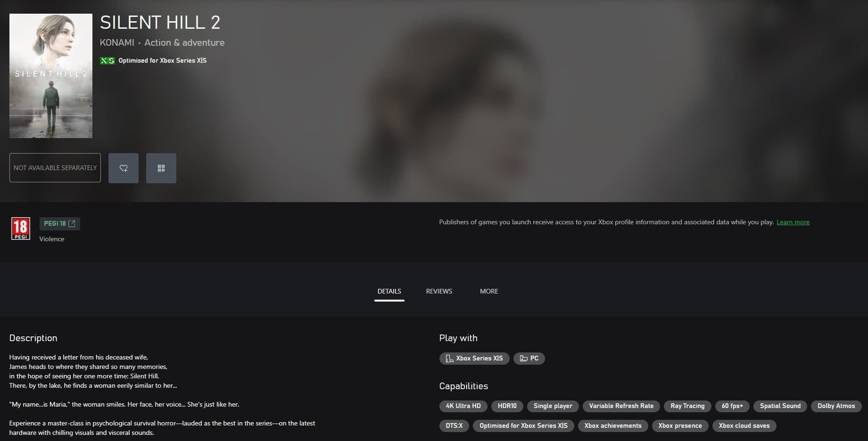This screenshot has width=868, height=441.
Task: Click the 60 fps+ capability tag
Action: tap(732, 406)
